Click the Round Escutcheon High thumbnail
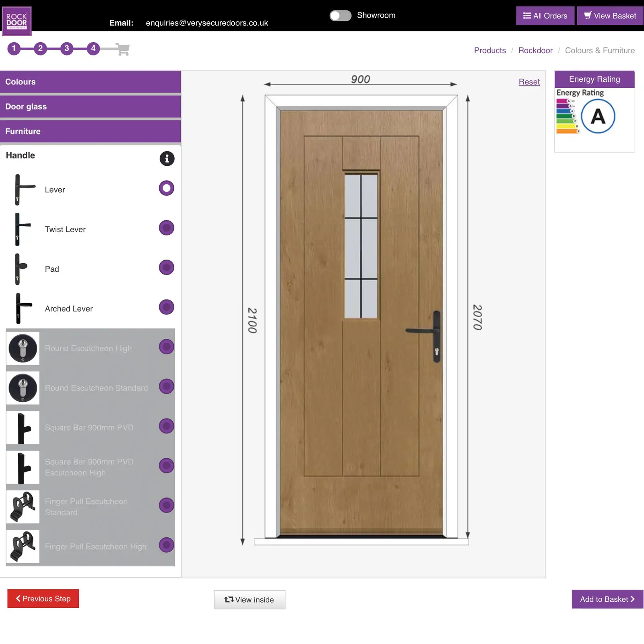 click(23, 348)
